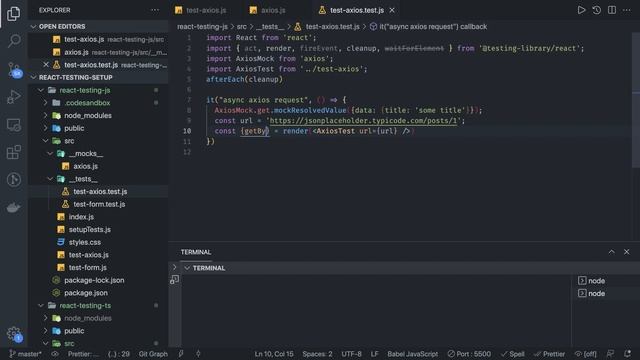This screenshot has width=640, height=360.
Task: Open test-form.test.js in the explorer
Action: click(99, 204)
